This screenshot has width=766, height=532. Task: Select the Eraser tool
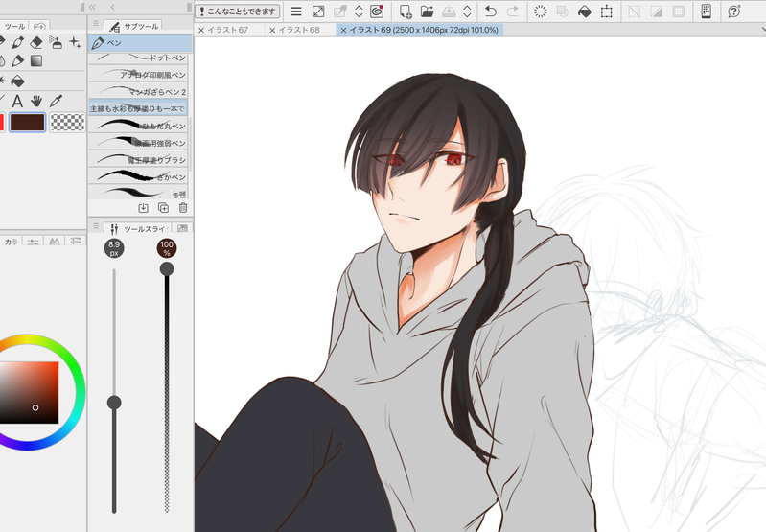[x=36, y=42]
